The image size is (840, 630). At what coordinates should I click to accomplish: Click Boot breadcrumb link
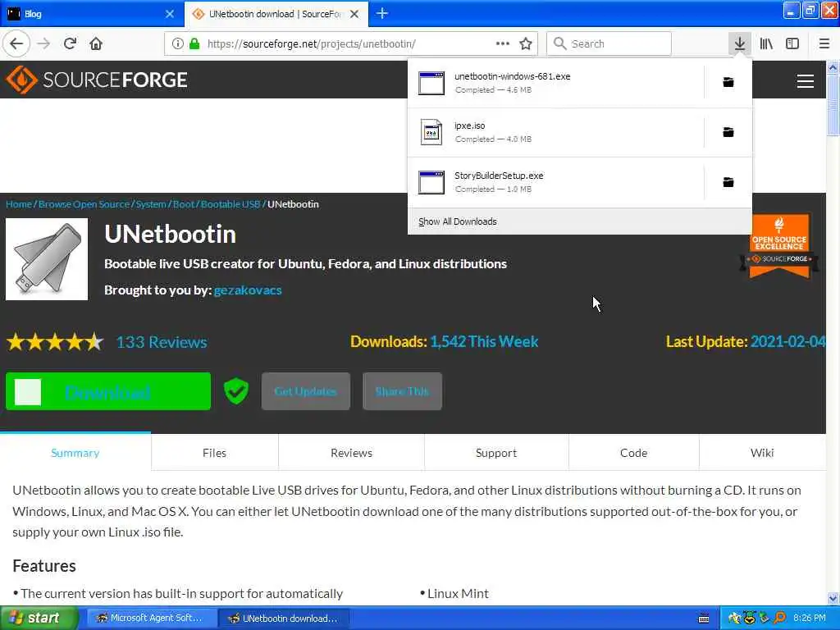[184, 204]
